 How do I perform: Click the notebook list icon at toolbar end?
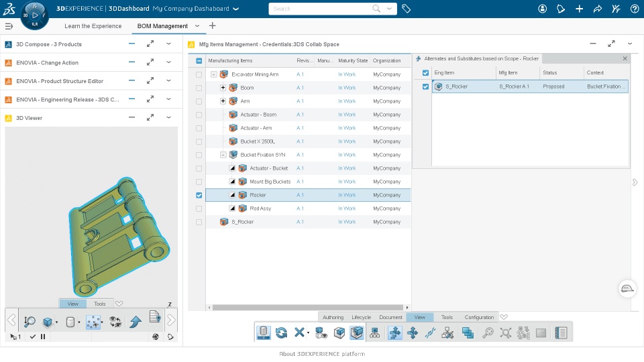pyautogui.click(x=561, y=333)
